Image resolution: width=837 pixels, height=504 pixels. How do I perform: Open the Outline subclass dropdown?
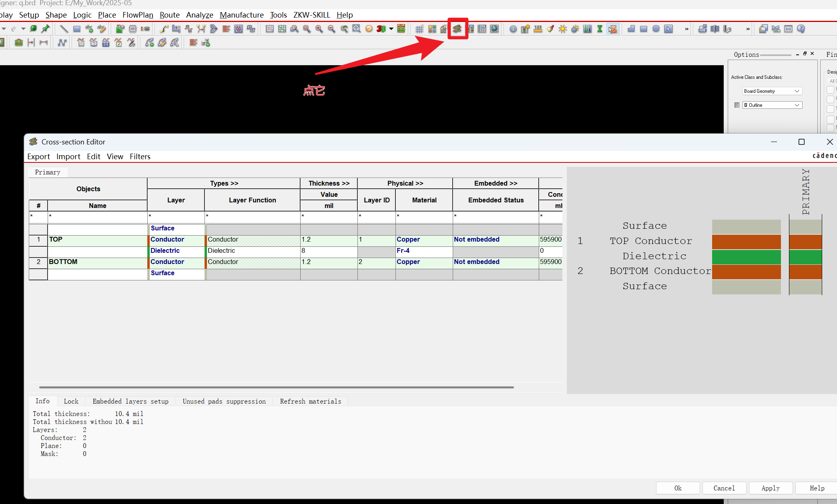[772, 105]
